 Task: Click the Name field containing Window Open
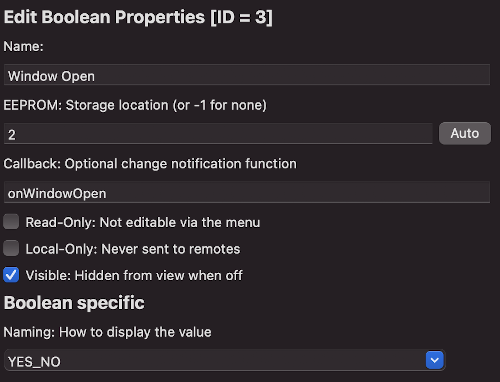pos(247,75)
